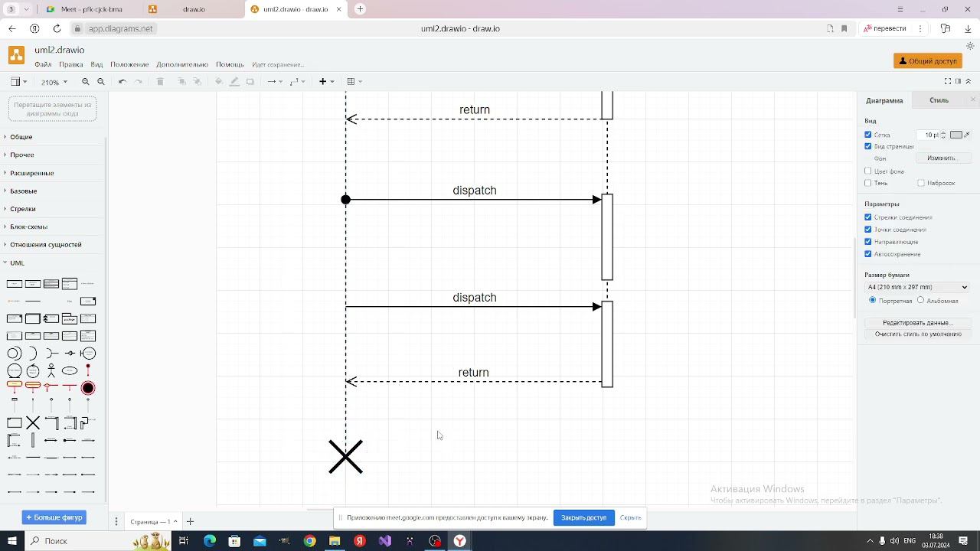Image resolution: width=980 pixels, height=551 pixels.
Task: Open the Правка menu
Action: click(x=71, y=64)
